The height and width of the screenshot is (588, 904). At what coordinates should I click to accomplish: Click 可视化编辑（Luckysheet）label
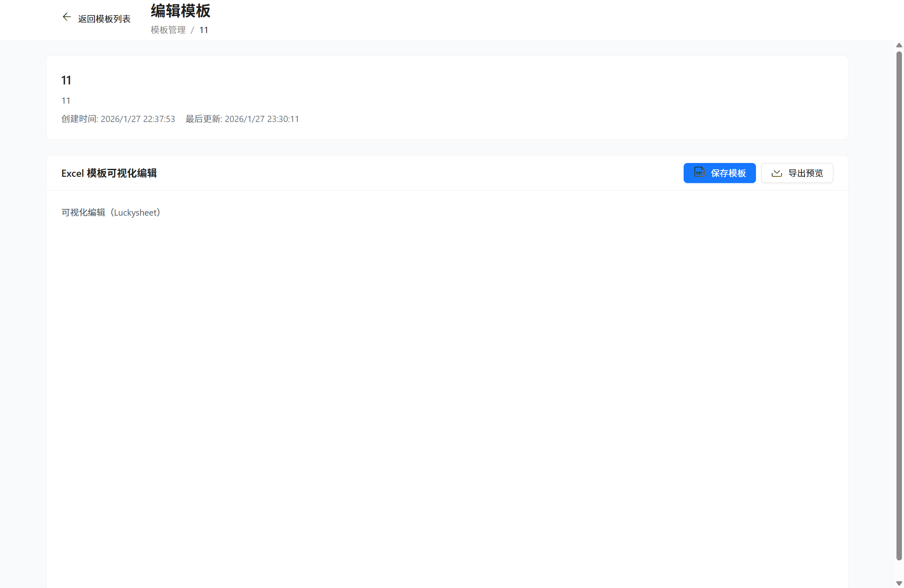111,213
